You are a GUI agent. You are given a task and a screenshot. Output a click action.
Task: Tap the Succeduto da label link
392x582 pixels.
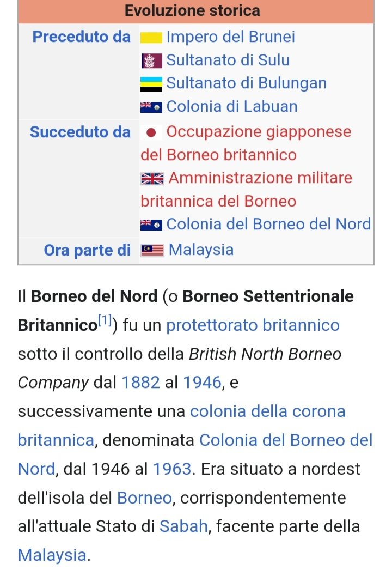pos(80,132)
